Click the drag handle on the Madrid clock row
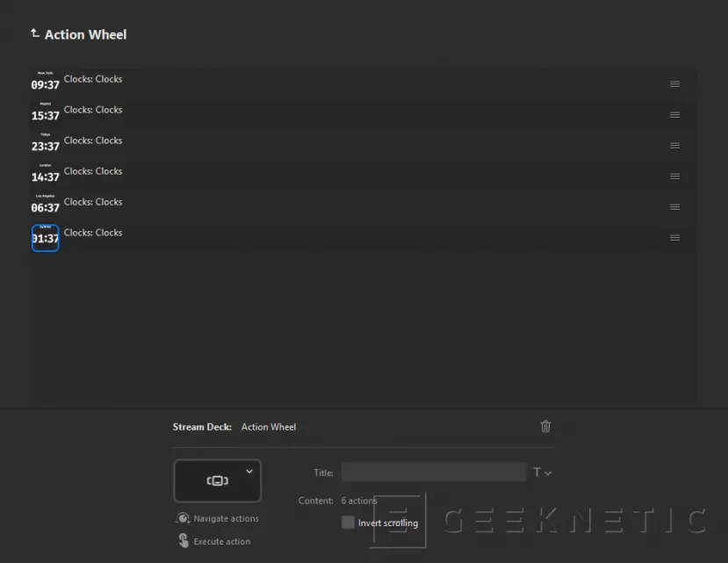This screenshot has width=728, height=563. point(674,115)
